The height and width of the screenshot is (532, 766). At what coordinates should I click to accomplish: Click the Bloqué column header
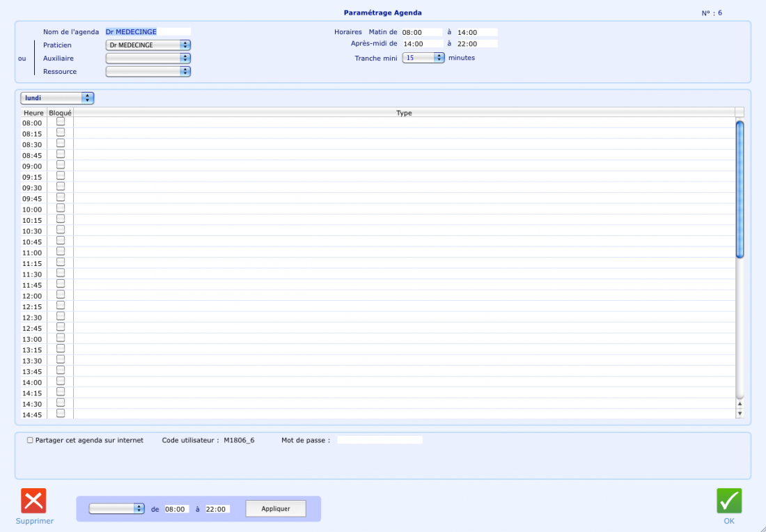pos(60,113)
